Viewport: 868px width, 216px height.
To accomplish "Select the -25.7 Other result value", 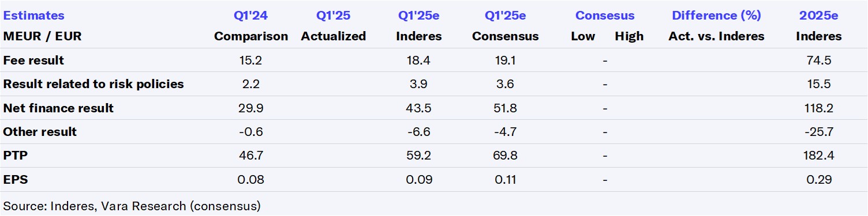I will click(819, 132).
